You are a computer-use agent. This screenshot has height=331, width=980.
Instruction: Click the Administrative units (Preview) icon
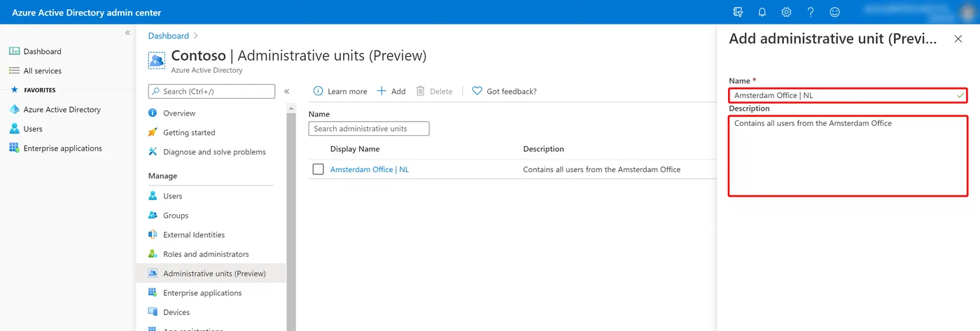pyautogui.click(x=153, y=274)
